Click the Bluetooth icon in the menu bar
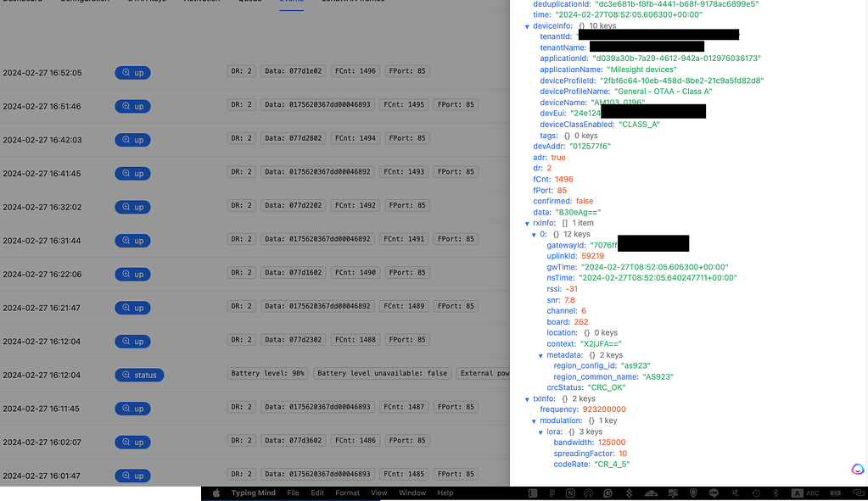868x501 pixels. 776,493
